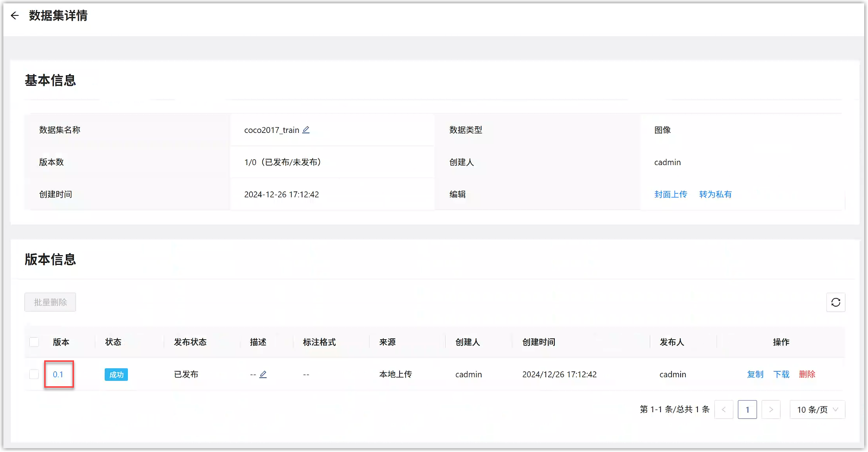The image size is (868, 452).
Task: Click the 发布人 column header
Action: (x=672, y=342)
